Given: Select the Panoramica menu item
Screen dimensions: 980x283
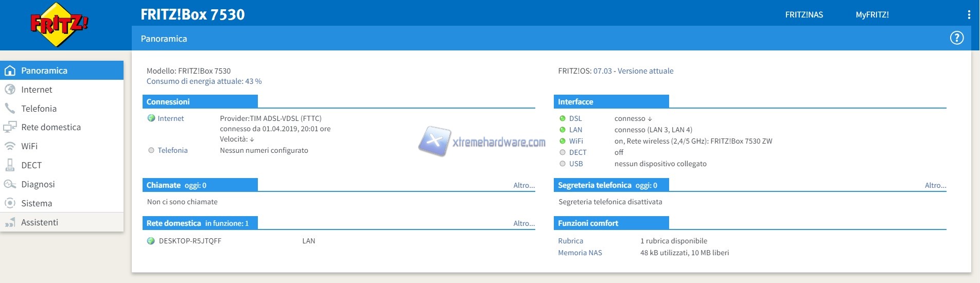Looking at the screenshot, I should point(44,70).
